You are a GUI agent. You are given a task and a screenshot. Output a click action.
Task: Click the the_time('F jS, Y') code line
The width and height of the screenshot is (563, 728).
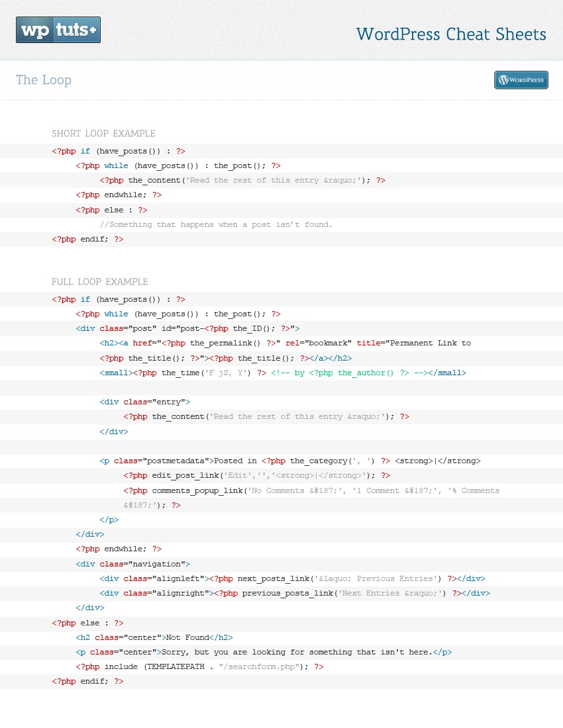(x=282, y=373)
